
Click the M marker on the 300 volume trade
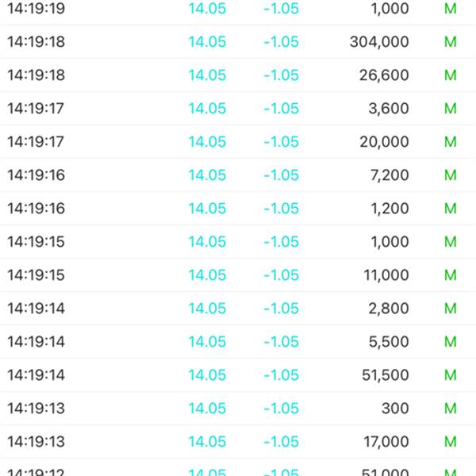pyautogui.click(x=451, y=409)
